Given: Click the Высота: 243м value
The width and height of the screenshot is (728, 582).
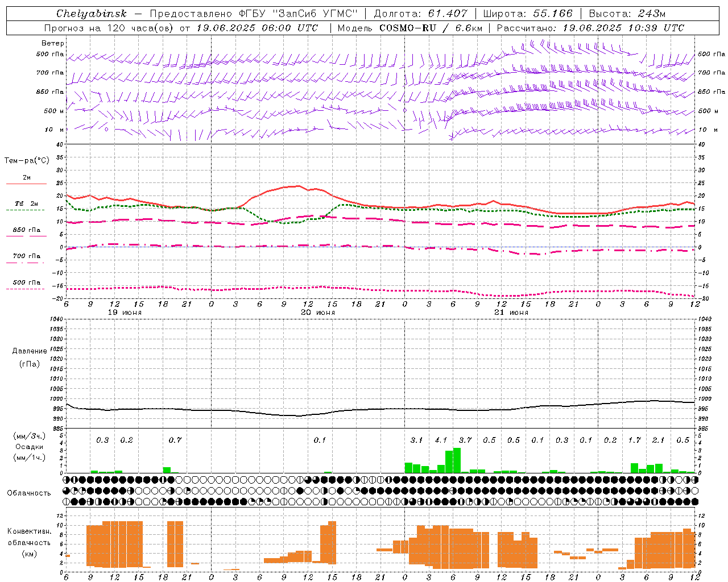Looking at the screenshot, I should (627, 14).
